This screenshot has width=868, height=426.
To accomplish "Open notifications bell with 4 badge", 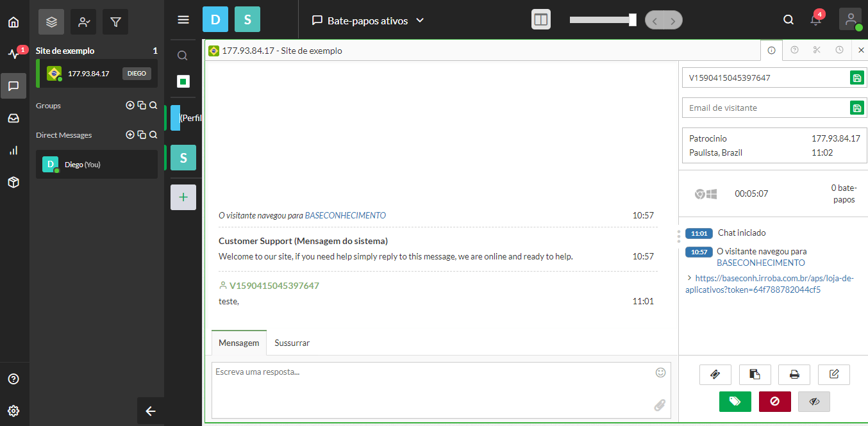I will coord(815,19).
